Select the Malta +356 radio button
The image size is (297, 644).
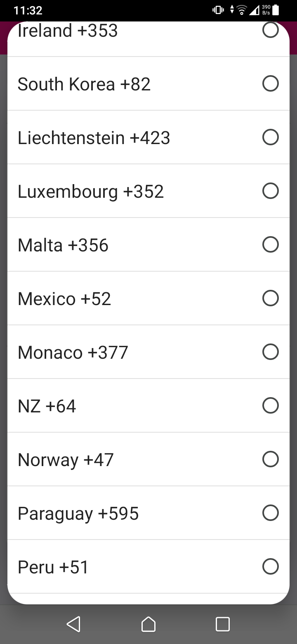tap(270, 245)
